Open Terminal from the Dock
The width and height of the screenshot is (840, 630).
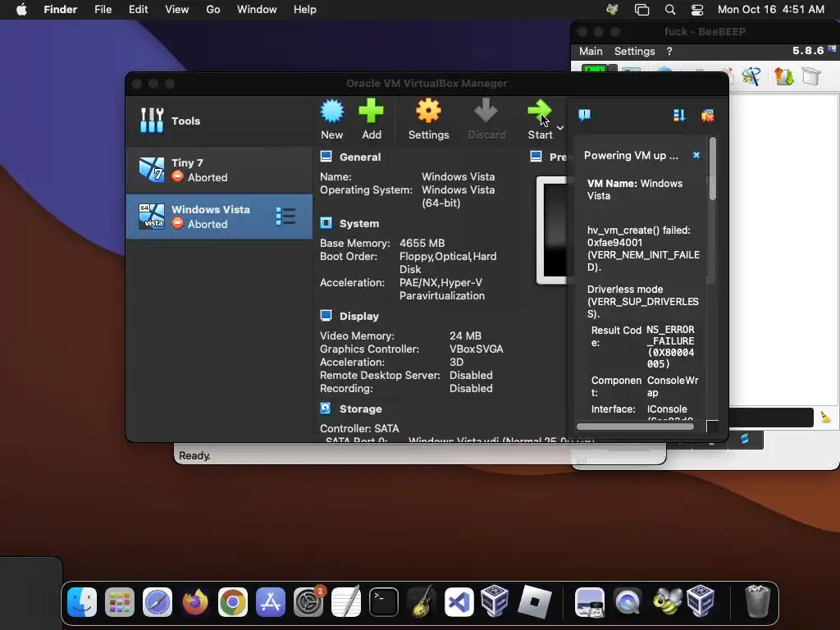[384, 602]
